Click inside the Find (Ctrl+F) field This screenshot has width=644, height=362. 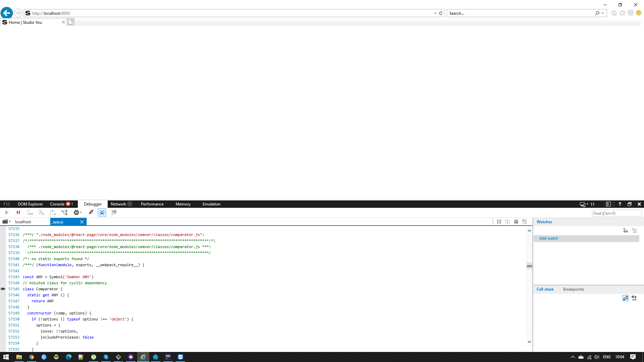point(616,213)
